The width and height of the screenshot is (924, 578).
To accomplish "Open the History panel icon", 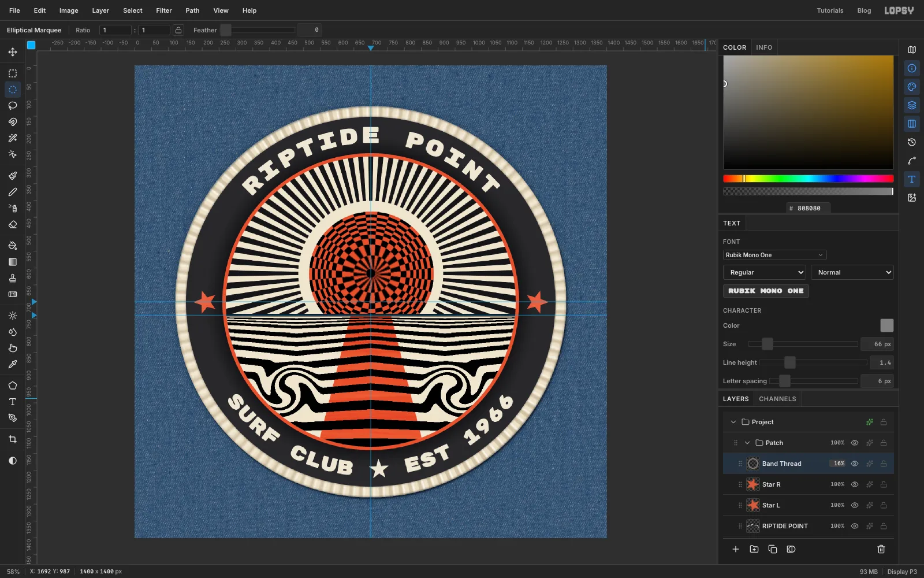I will tap(912, 142).
